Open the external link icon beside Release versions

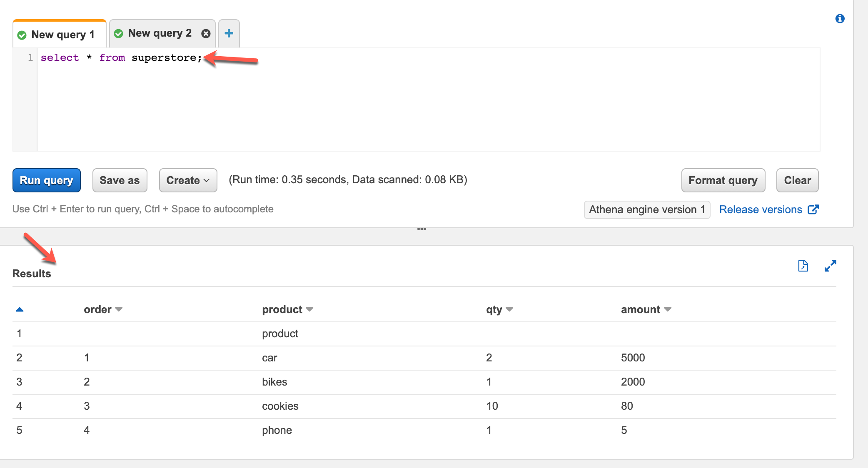click(x=813, y=209)
